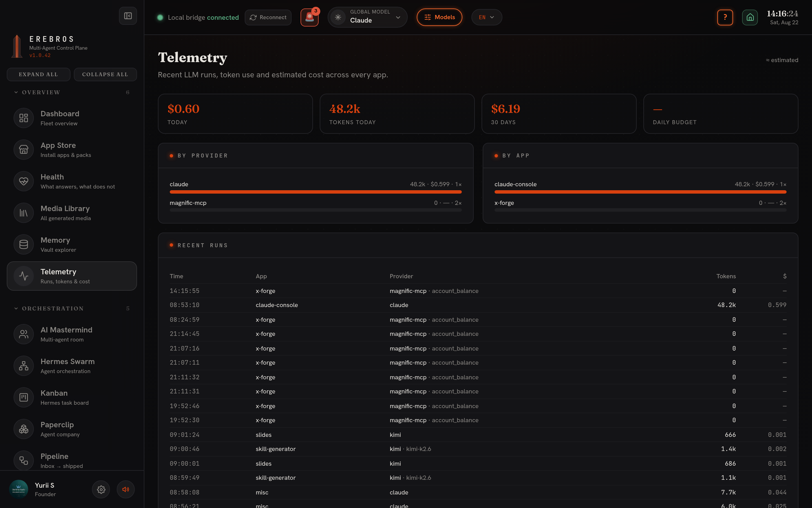Open the EN language dropdown
Viewport: 812px width, 508px height.
pyautogui.click(x=487, y=17)
